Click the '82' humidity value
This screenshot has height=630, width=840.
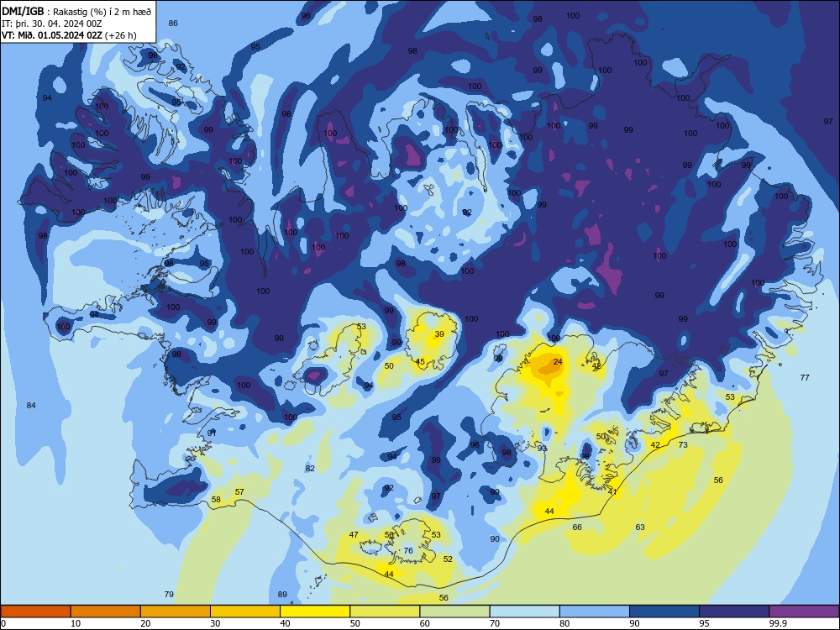[x=310, y=468]
